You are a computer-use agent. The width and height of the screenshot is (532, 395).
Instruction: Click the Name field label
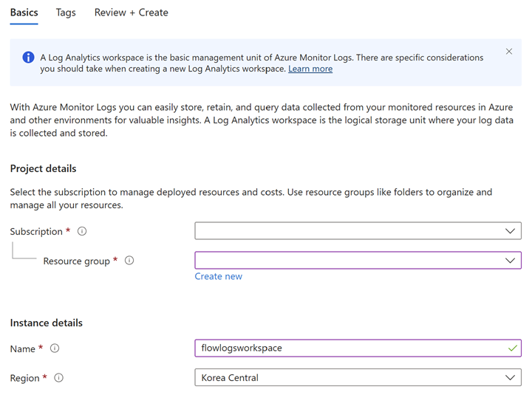[23, 348]
